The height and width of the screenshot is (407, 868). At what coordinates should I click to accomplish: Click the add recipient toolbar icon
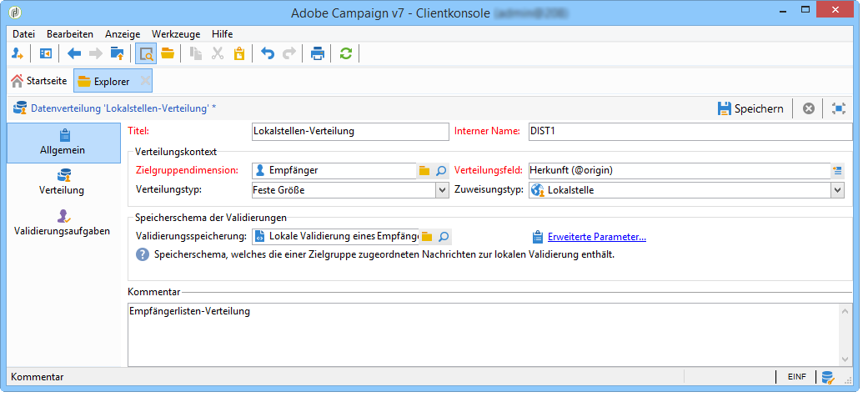pyautogui.click(x=18, y=53)
